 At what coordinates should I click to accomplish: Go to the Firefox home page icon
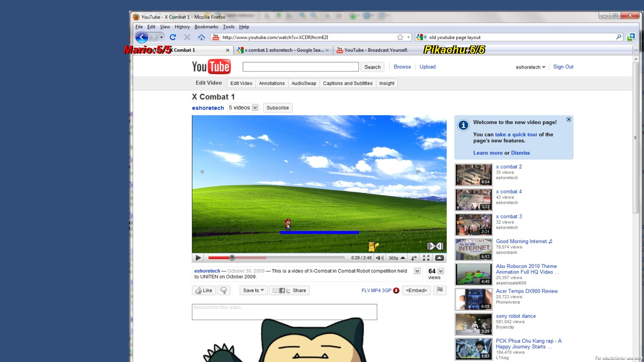tap(201, 37)
